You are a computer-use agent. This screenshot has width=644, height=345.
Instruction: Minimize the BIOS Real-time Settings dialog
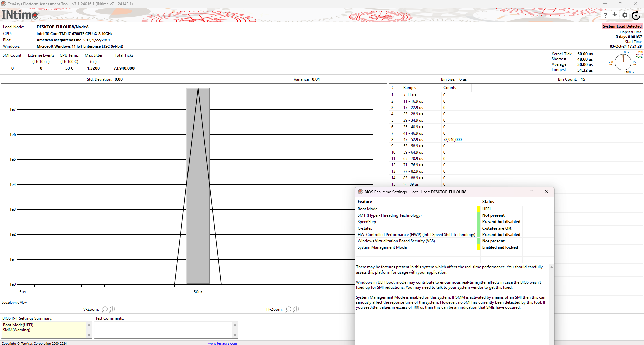pos(516,192)
